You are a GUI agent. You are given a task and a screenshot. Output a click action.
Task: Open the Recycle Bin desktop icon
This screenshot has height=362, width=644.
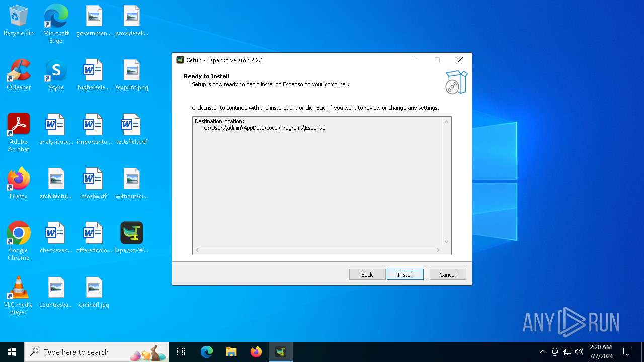tap(19, 21)
